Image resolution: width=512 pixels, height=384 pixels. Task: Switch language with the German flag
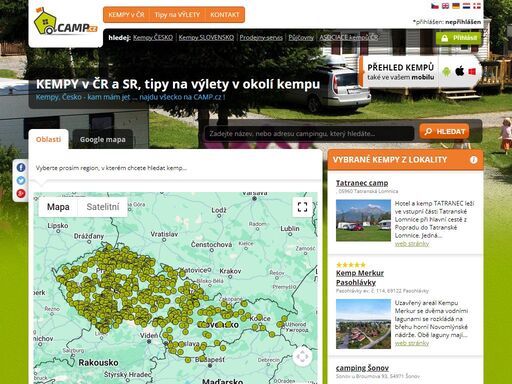[456, 6]
